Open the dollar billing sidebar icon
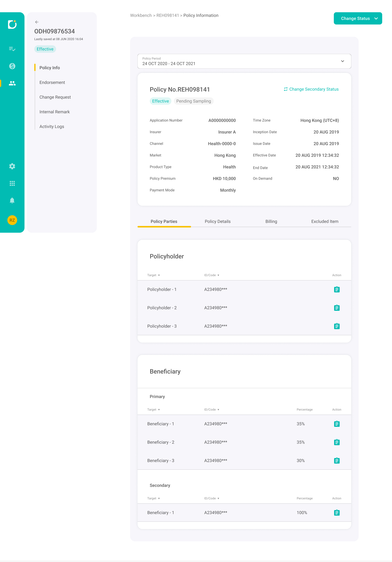The width and height of the screenshot is (392, 562). point(12,66)
